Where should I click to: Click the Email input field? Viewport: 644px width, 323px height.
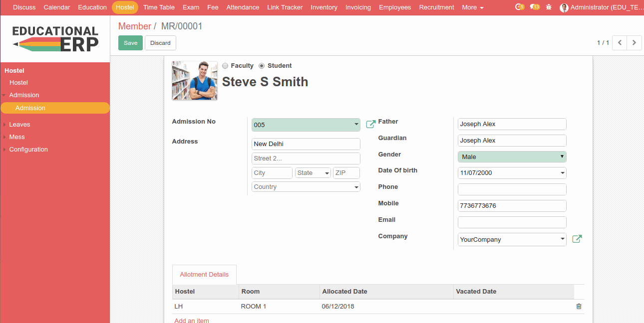(x=512, y=222)
